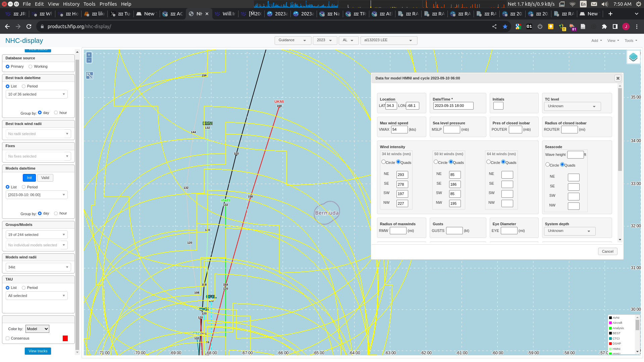Click the legend panel scrollbar
Screen dimensions: 644x362
pyautogui.click(x=637, y=325)
